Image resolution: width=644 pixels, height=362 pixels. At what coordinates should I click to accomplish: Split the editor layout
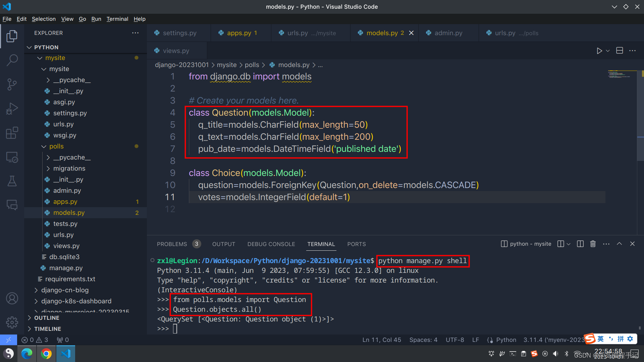(x=620, y=51)
